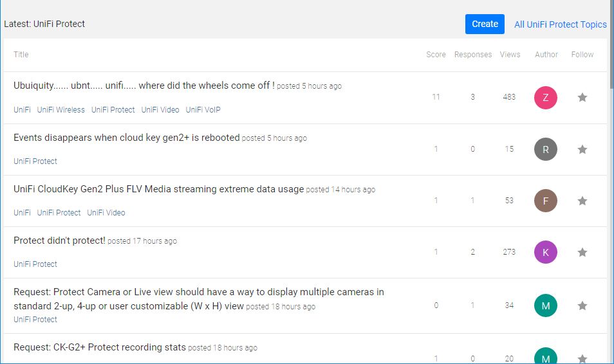The image size is (614, 364).
Task: Star the 'Events disappears' topic to follow
Action: coord(582,149)
